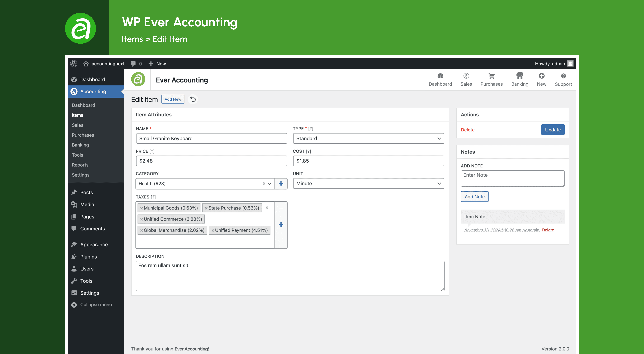The height and width of the screenshot is (354, 644).
Task: Click the Type help [?] marker
Action: coord(311,129)
